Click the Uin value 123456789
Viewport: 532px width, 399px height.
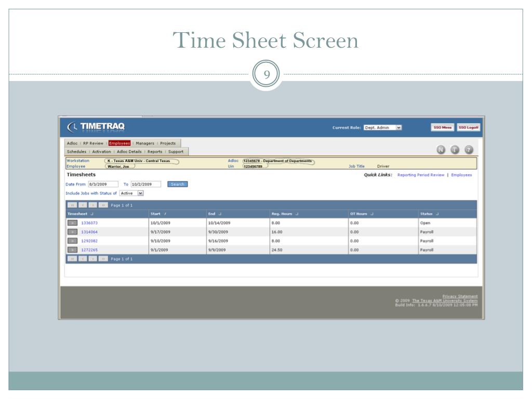(253, 167)
